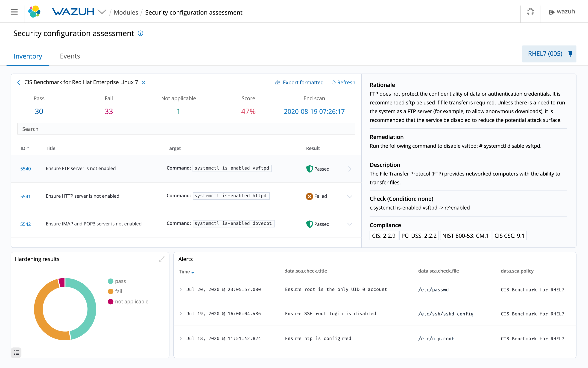The image size is (588, 368).
Task: Expand the Hardening results panel fullscreen
Action: click(x=162, y=259)
